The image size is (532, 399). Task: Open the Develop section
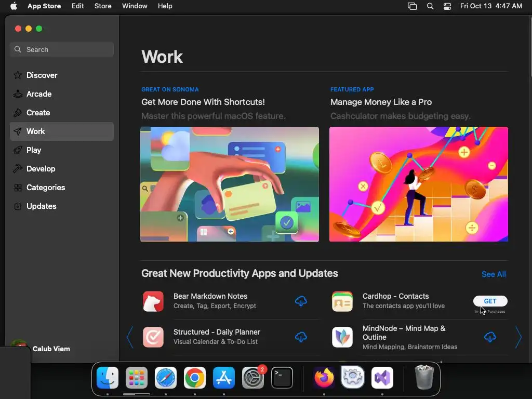tap(62, 169)
